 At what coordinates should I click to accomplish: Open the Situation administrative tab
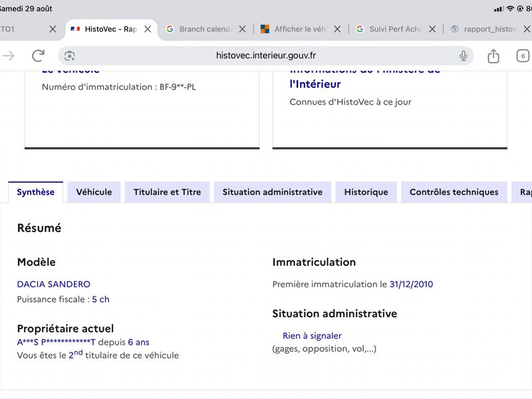[x=273, y=192]
